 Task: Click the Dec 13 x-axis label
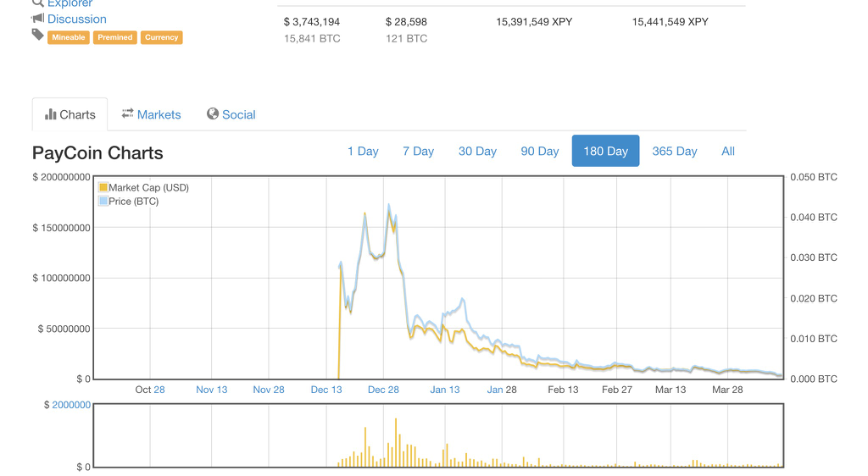[326, 390]
